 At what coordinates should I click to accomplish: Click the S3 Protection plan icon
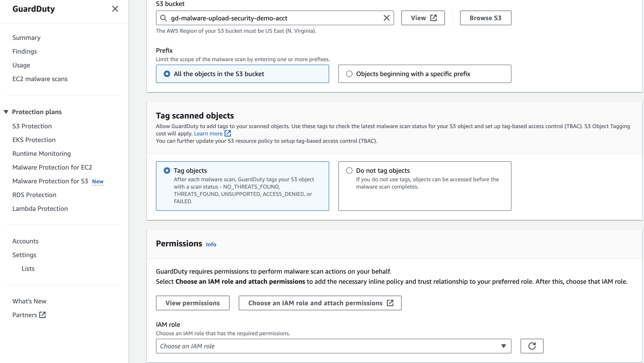[x=32, y=126]
